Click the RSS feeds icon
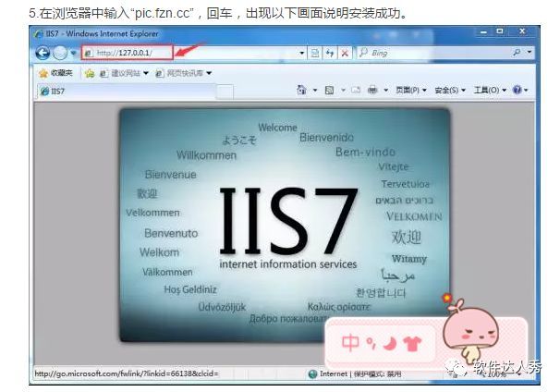The image size is (560, 392). coord(329,90)
